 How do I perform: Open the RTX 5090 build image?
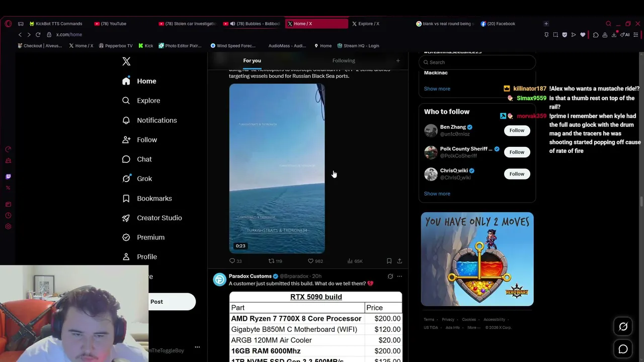pos(316,326)
